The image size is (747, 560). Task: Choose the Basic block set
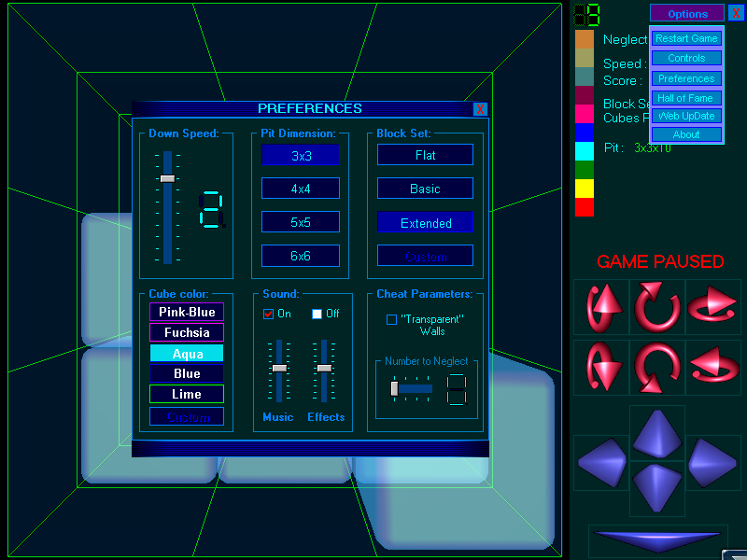tap(426, 189)
